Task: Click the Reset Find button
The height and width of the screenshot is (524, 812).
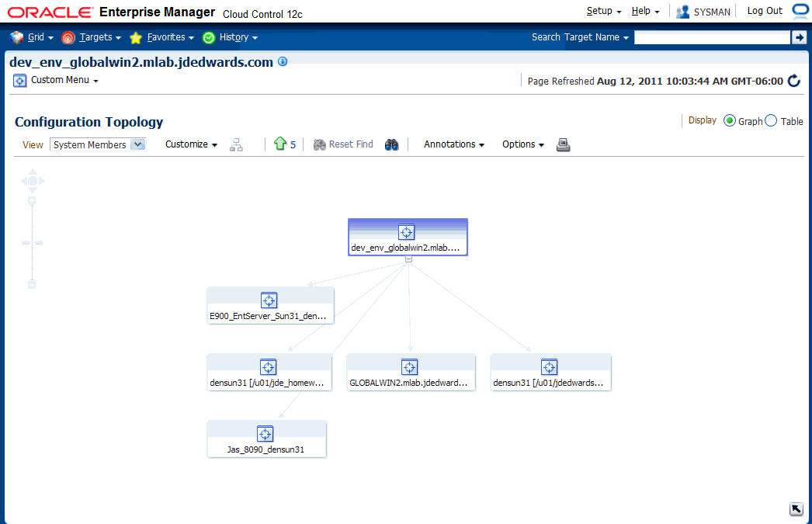Action: point(343,144)
